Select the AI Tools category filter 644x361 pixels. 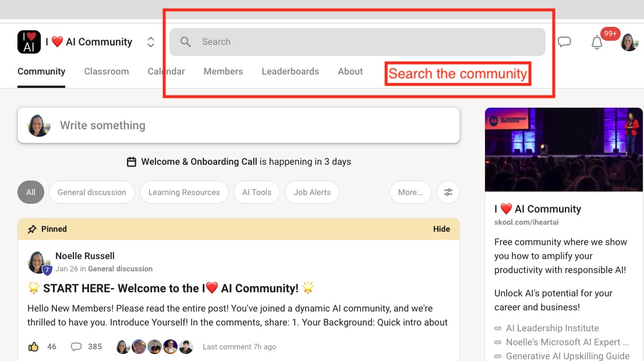256,192
